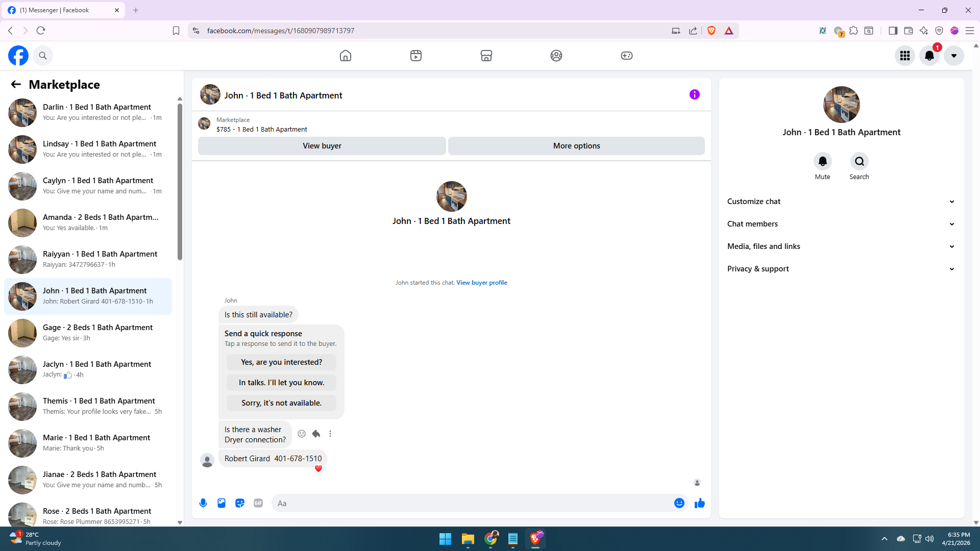The height and width of the screenshot is (551, 980).
Task: Toggle Brave Shields icon in address bar
Action: coord(712,31)
